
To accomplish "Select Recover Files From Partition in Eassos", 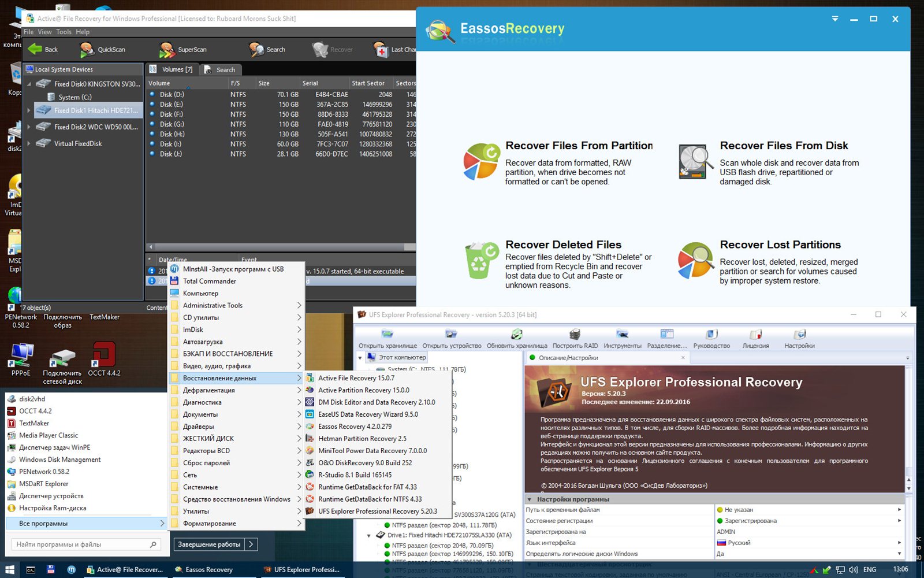I will (x=558, y=163).
